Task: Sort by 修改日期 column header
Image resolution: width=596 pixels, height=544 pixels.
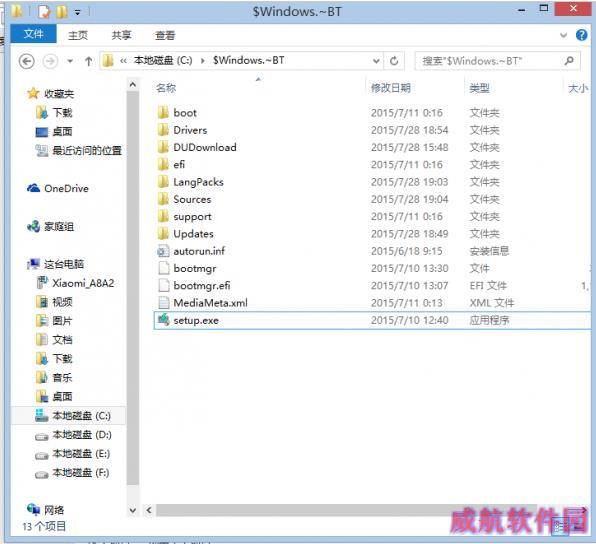Action: click(391, 88)
